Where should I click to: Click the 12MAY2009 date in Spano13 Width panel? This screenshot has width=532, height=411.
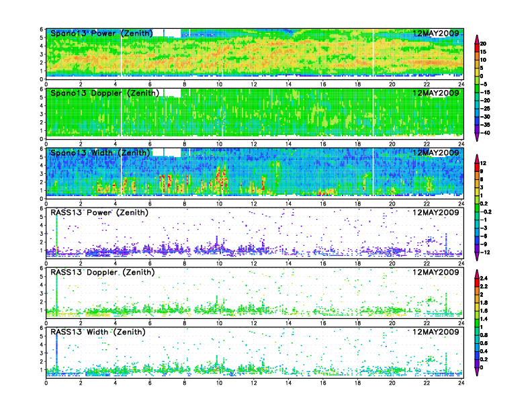436,152
